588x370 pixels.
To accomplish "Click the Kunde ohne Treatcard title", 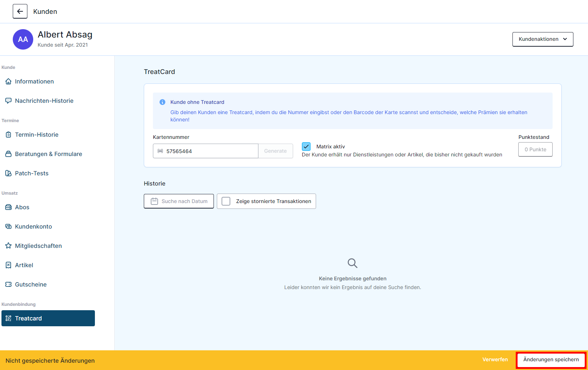I will (197, 102).
